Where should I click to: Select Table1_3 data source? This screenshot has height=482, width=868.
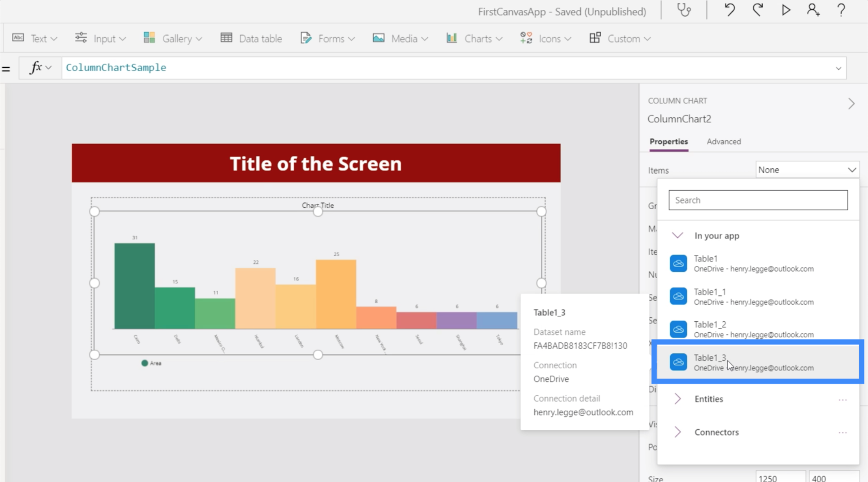point(758,362)
